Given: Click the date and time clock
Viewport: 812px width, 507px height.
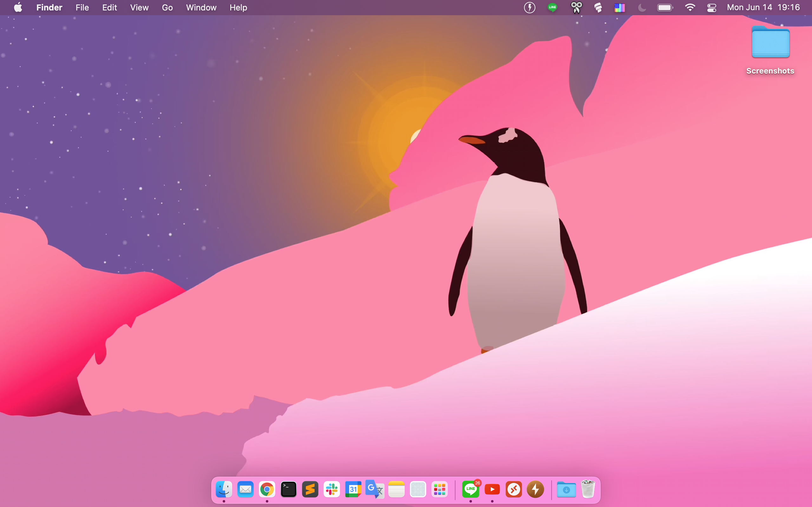Looking at the screenshot, I should (x=763, y=7).
